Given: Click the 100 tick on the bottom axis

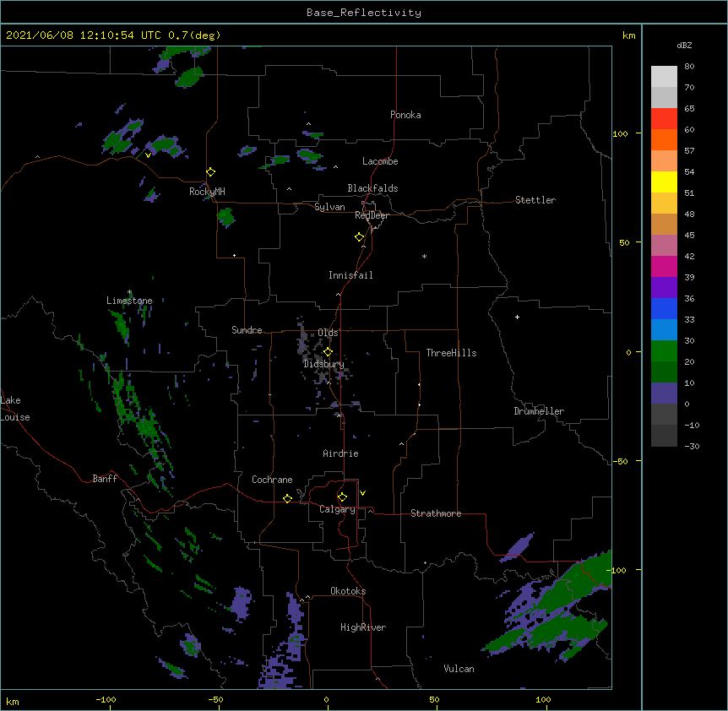Looking at the screenshot, I should click(543, 699).
